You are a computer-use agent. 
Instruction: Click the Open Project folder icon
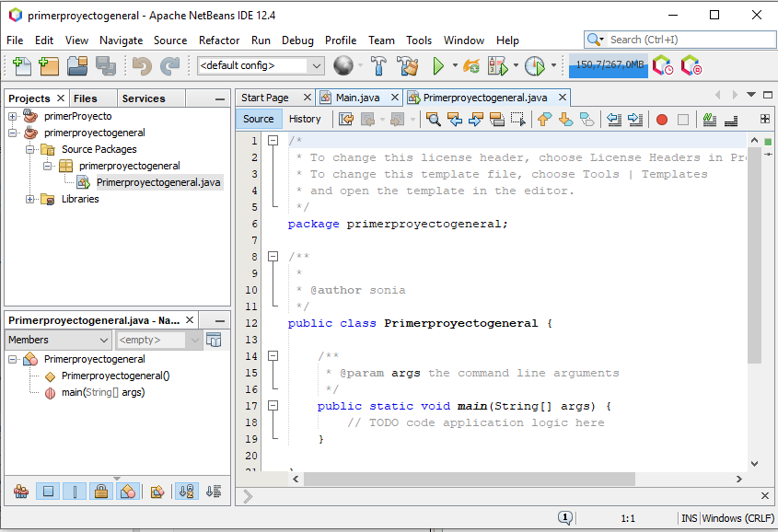click(77, 65)
